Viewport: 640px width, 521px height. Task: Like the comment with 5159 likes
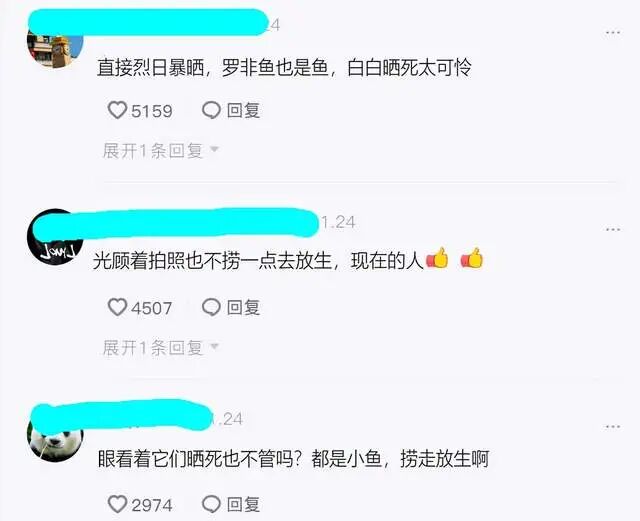[x=117, y=110]
